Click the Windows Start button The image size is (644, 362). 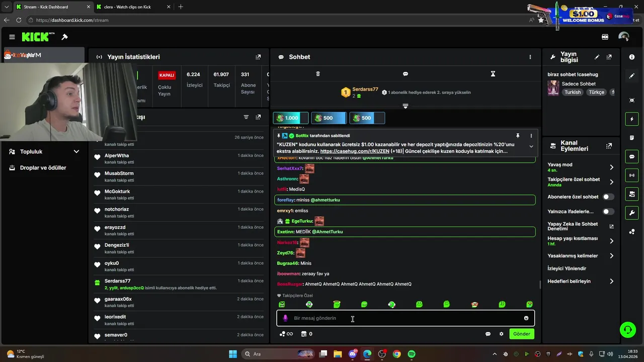(x=233, y=354)
